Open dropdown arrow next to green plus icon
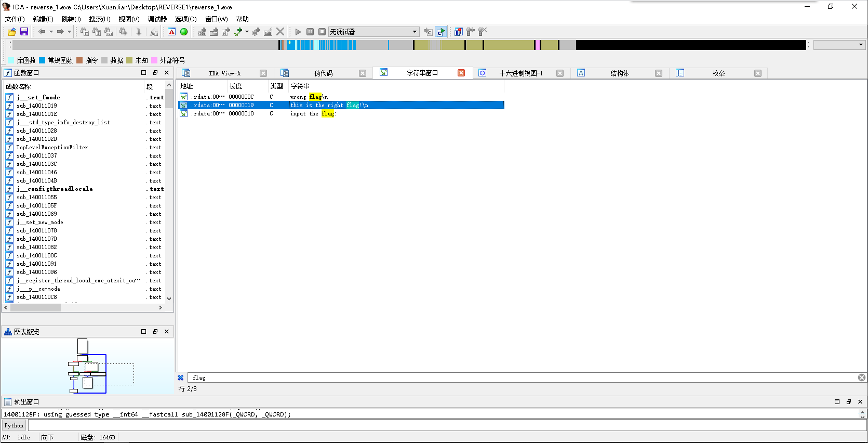 point(247,32)
